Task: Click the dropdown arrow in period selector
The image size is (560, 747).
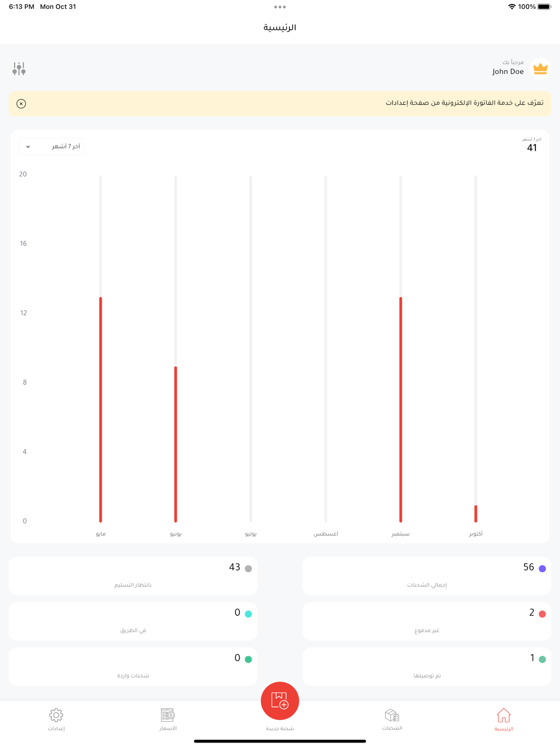Action: pos(28,147)
